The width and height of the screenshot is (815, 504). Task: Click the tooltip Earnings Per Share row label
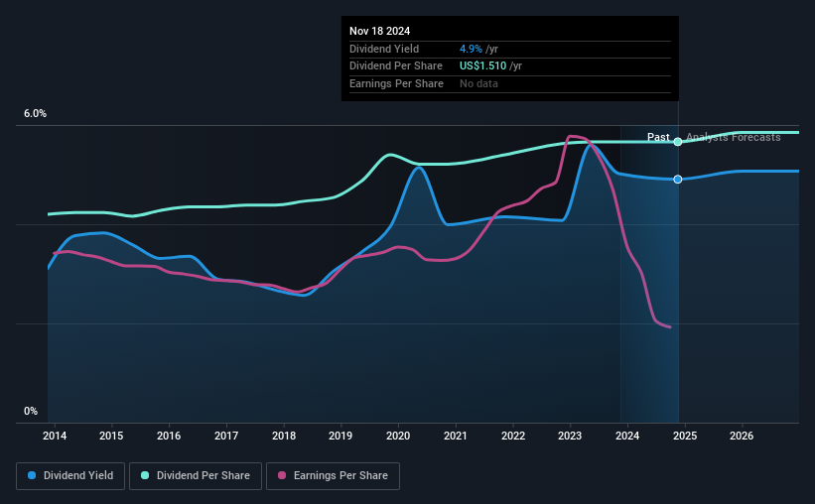(x=397, y=83)
